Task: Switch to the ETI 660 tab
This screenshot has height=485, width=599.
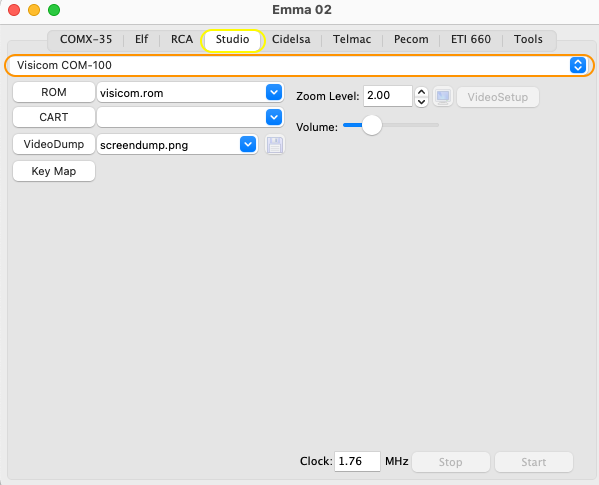Action: pos(471,39)
